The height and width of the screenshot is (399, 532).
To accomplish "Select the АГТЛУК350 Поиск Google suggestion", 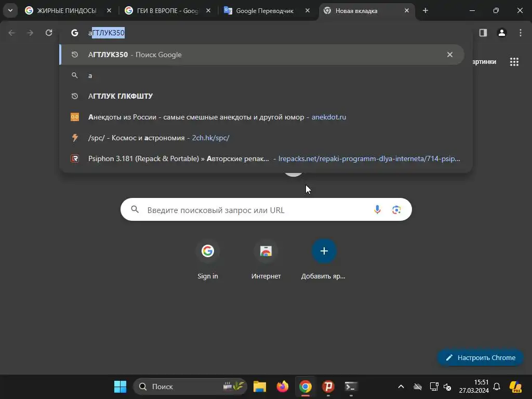I will click(262, 55).
